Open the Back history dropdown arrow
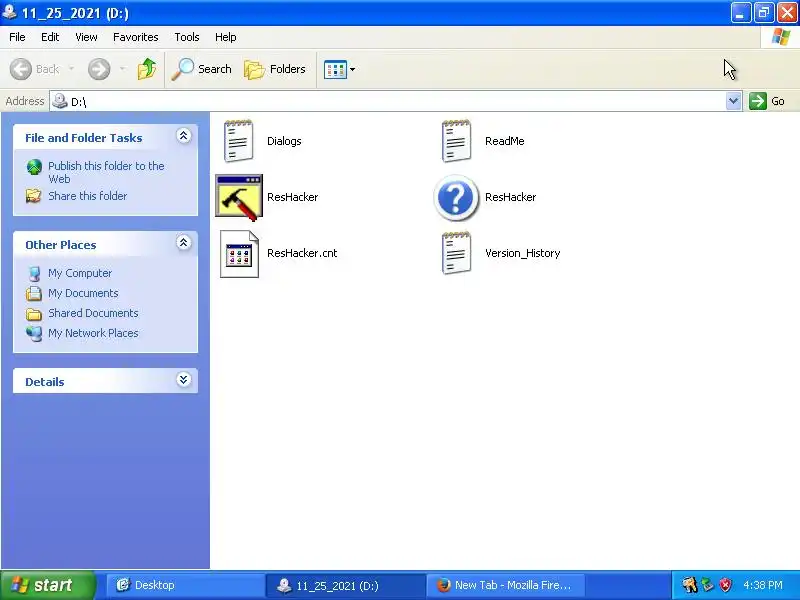Viewport: 800px width, 600px height. click(x=71, y=68)
